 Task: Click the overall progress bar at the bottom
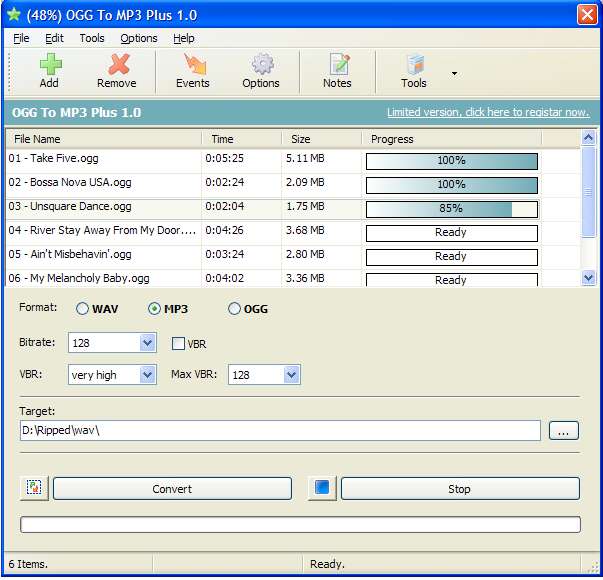(x=300, y=525)
